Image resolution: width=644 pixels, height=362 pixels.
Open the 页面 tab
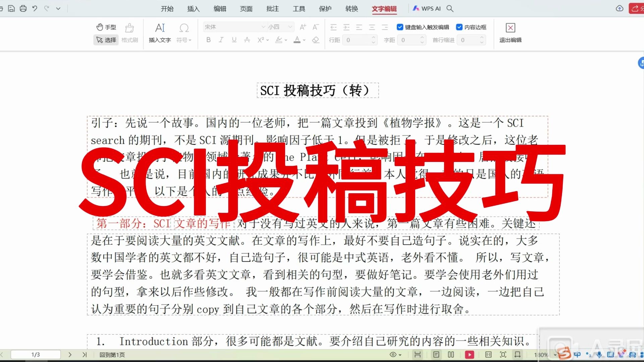tap(246, 9)
